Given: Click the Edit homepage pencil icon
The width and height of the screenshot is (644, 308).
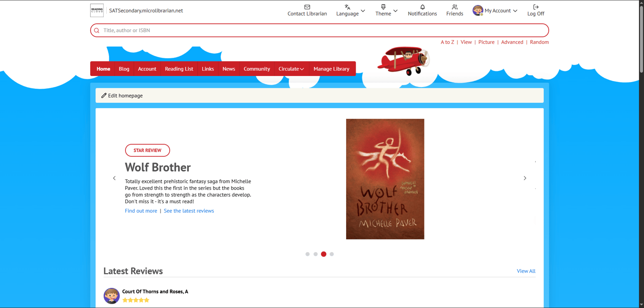Looking at the screenshot, I should click(104, 95).
